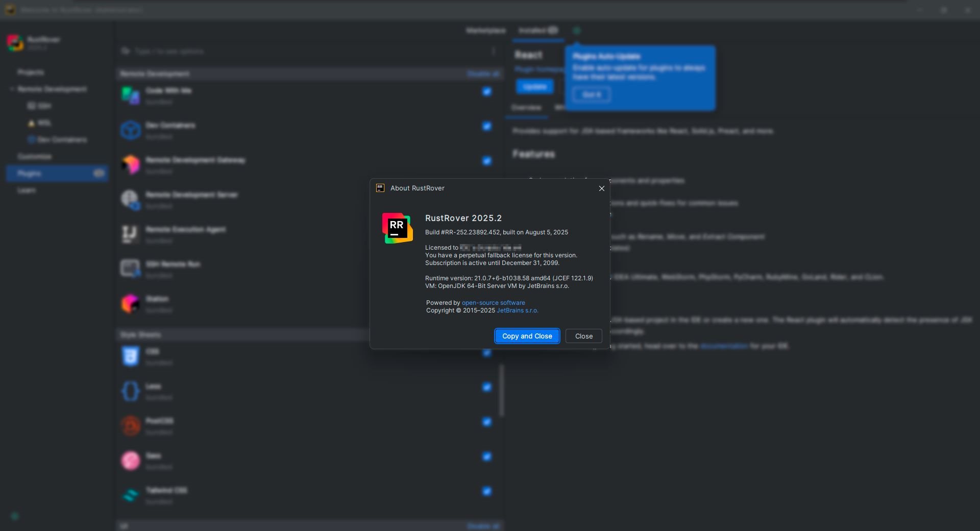Viewport: 980px width, 531px height.
Task: Open the open-source software link
Action: tap(493, 303)
